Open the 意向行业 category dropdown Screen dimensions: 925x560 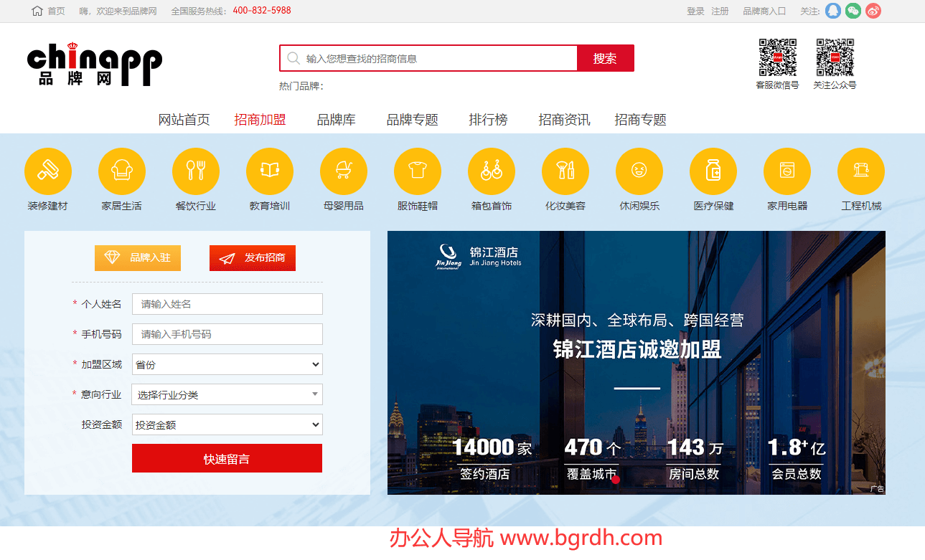(x=227, y=394)
